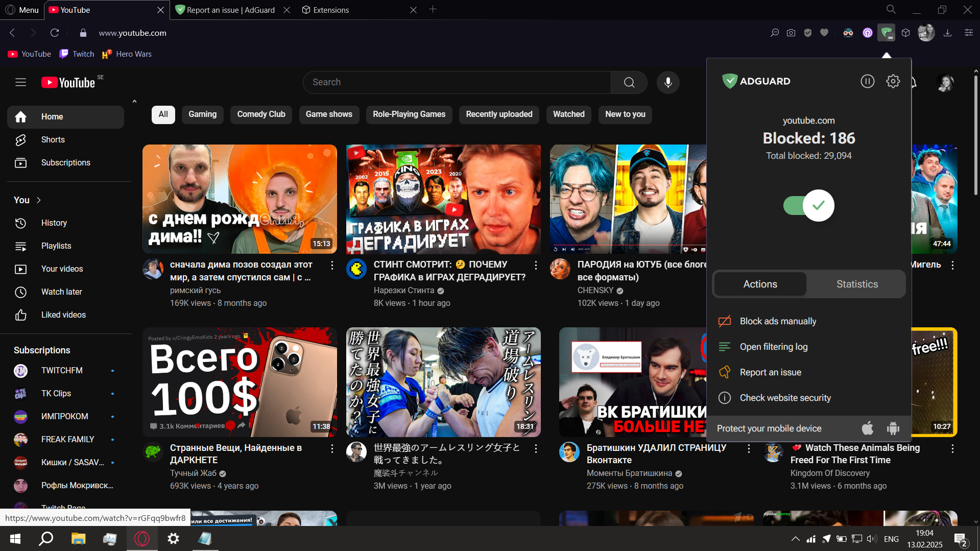980x551 pixels.
Task: Switch to Report an issue AdGuard tab
Action: coord(231,10)
